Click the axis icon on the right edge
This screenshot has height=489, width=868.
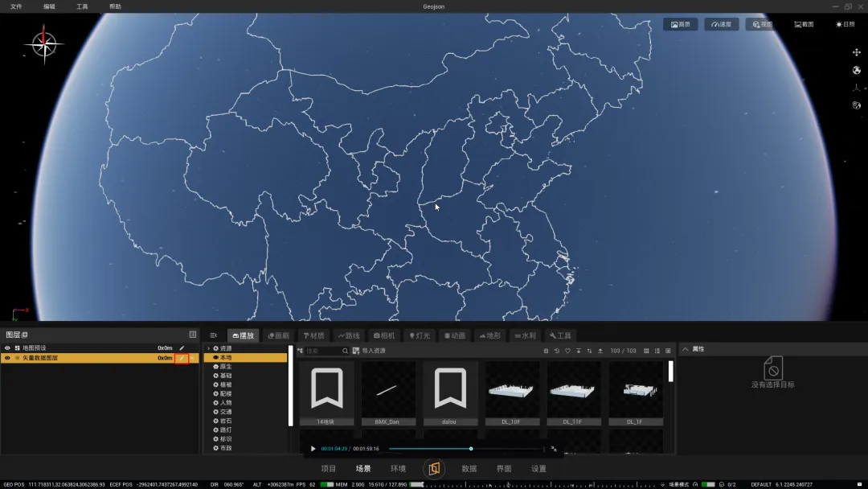tap(857, 88)
